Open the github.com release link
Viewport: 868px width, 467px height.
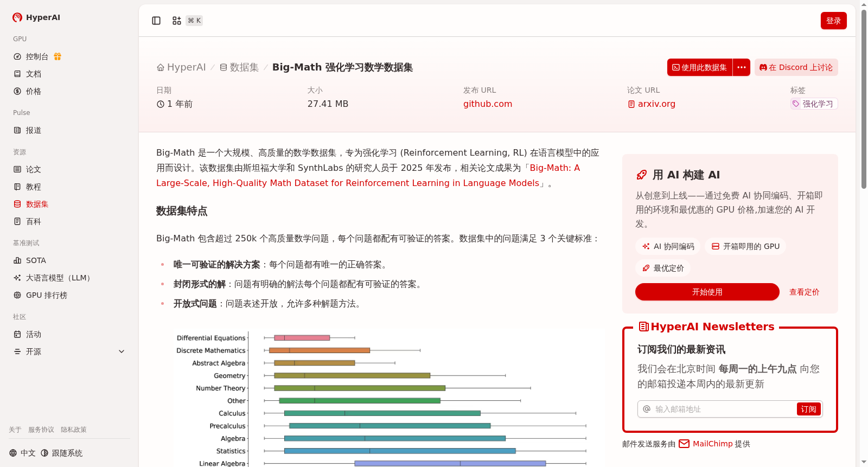tap(488, 104)
